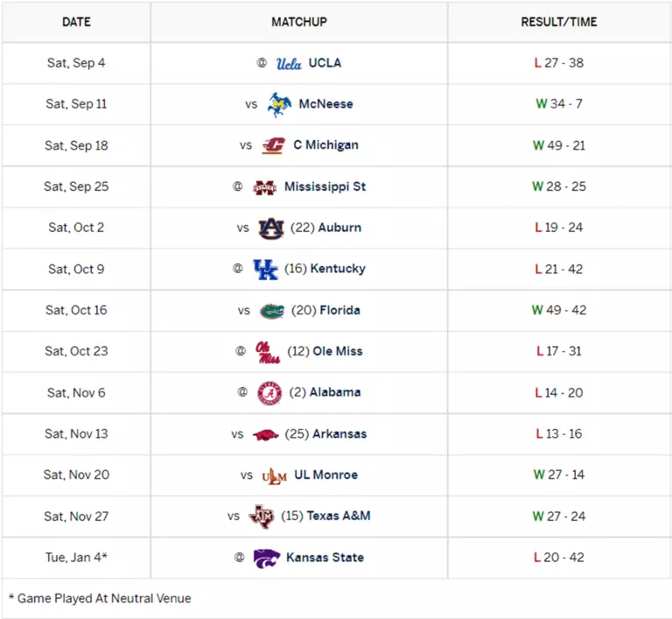
Task: Click the MATCHUP column header
Action: point(299,22)
